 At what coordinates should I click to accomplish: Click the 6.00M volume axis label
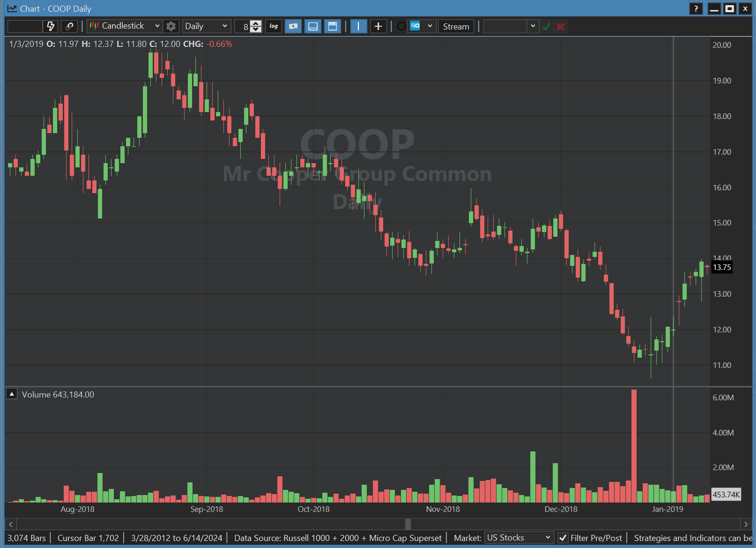723,398
